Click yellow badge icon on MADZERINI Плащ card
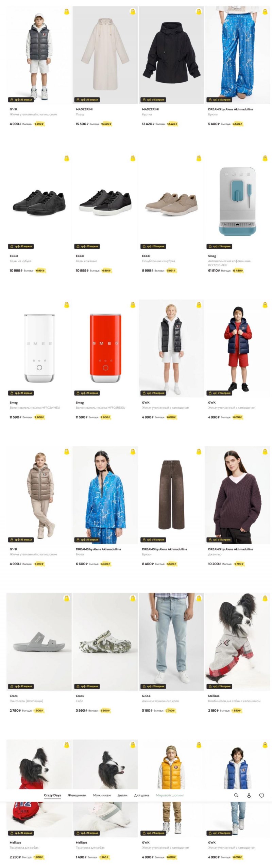Screen dimensions: 272x868 (x=133, y=12)
